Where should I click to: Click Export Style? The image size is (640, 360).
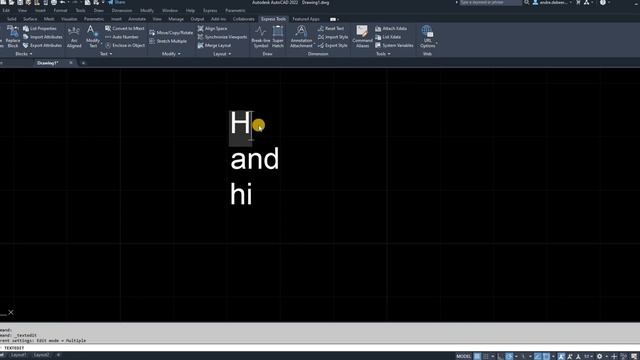pos(333,45)
